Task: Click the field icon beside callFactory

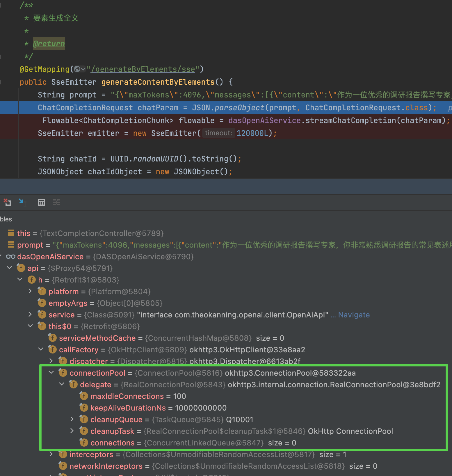Action: 52,349
